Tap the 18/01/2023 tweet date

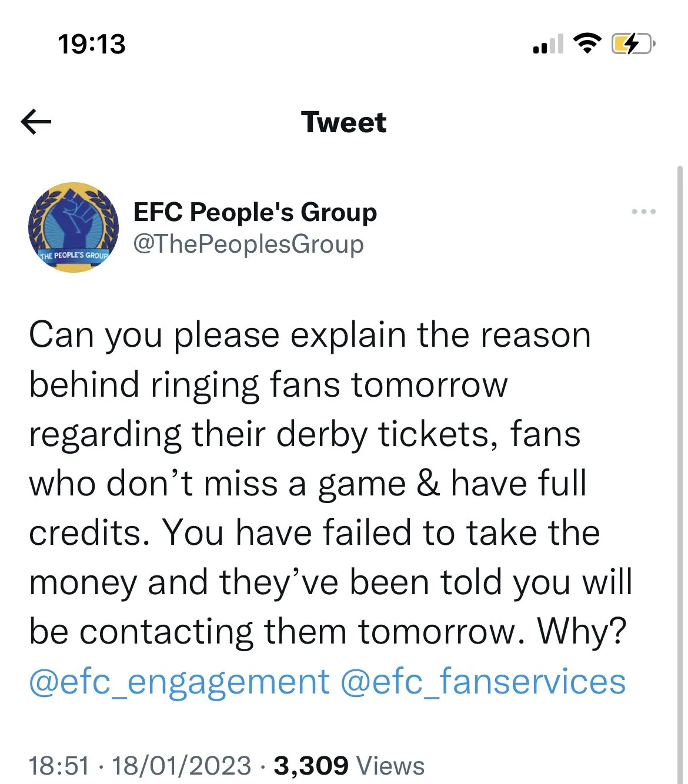(182, 766)
